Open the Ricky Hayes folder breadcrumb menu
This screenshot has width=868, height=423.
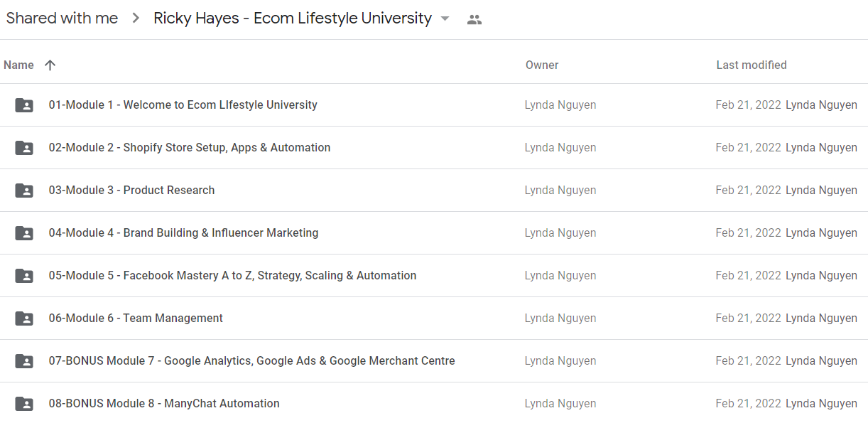tap(293, 18)
